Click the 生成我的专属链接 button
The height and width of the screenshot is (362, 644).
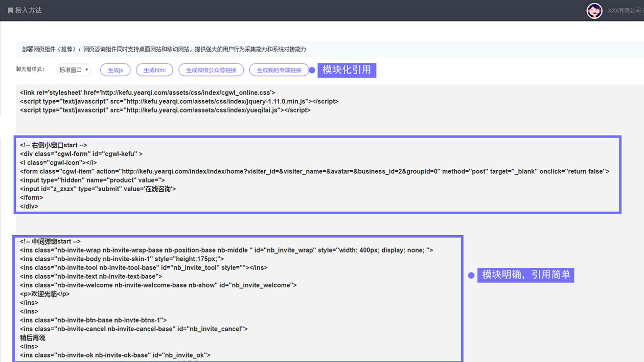coord(279,70)
